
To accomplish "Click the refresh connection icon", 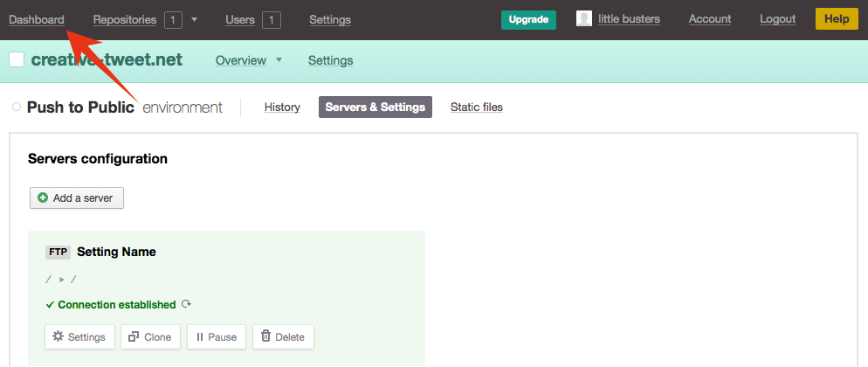I will point(186,305).
